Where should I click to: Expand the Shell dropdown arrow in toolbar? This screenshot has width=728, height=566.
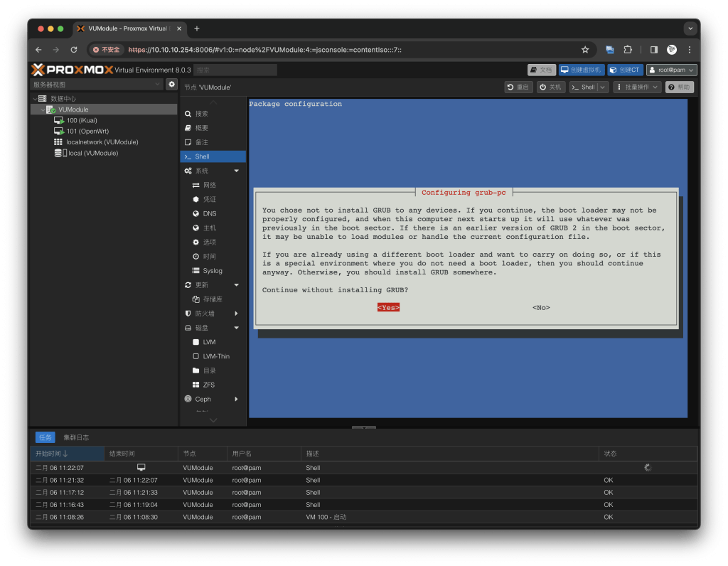click(603, 87)
